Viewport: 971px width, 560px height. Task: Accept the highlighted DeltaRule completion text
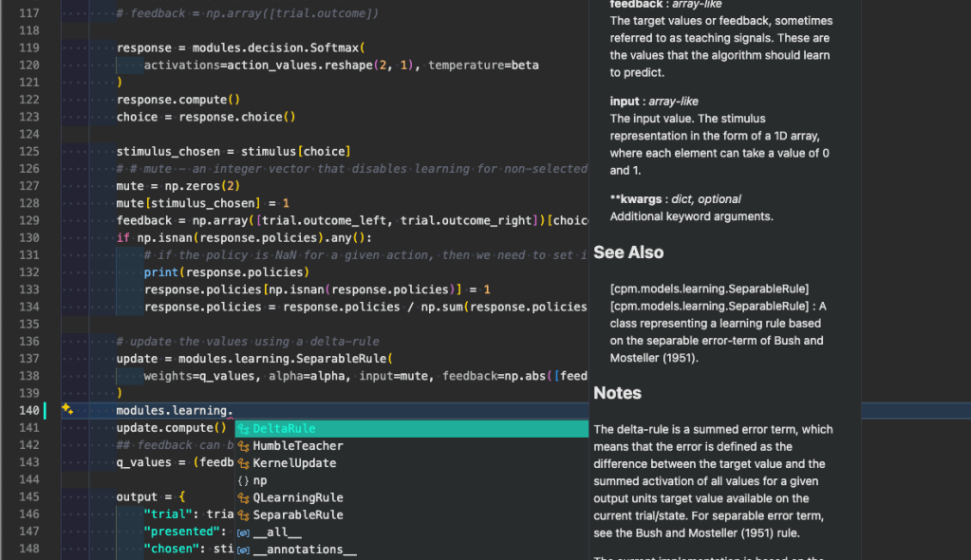(x=284, y=429)
